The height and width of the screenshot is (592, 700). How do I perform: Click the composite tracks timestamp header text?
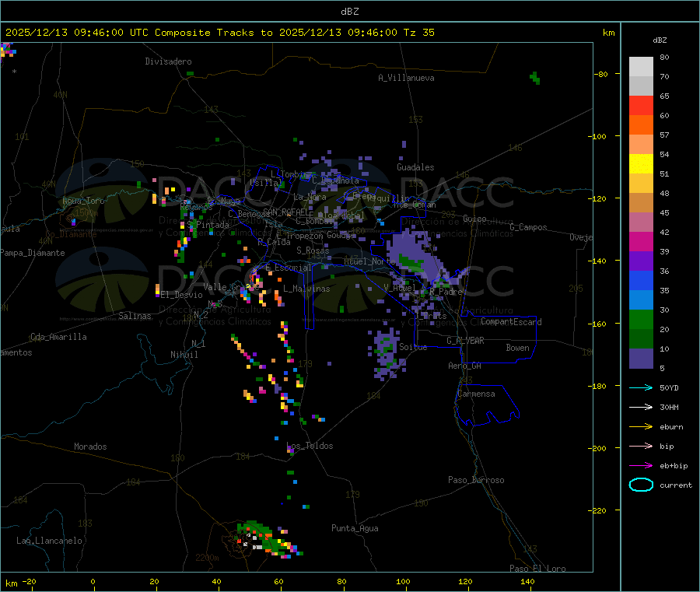coord(219,33)
